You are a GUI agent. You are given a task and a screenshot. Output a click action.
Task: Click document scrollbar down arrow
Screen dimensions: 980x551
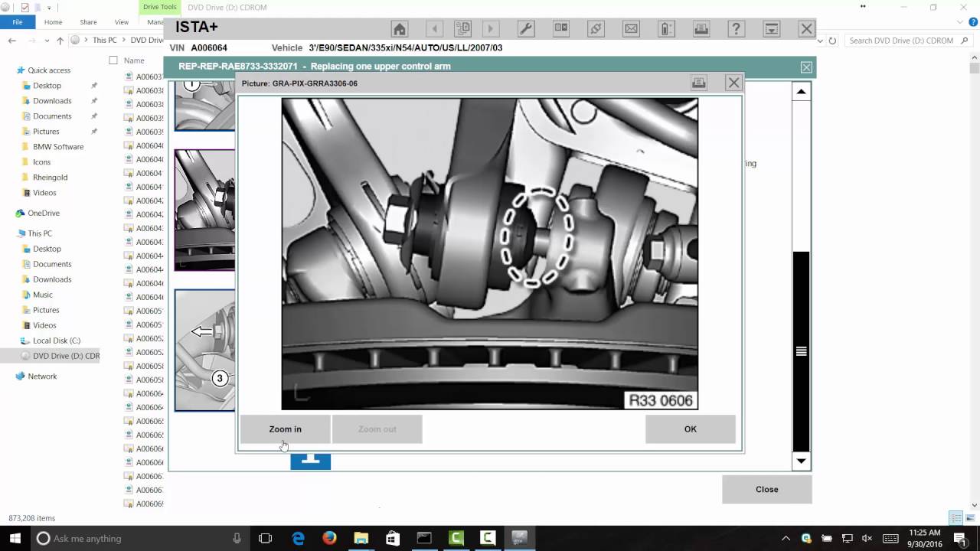pos(802,461)
